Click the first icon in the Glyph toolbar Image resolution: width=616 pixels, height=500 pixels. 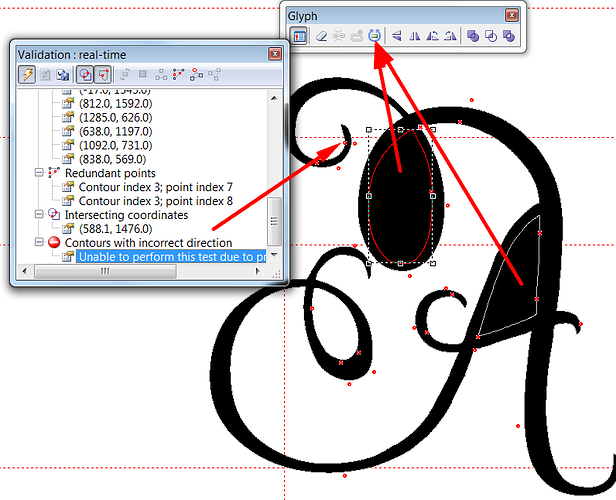[299, 35]
